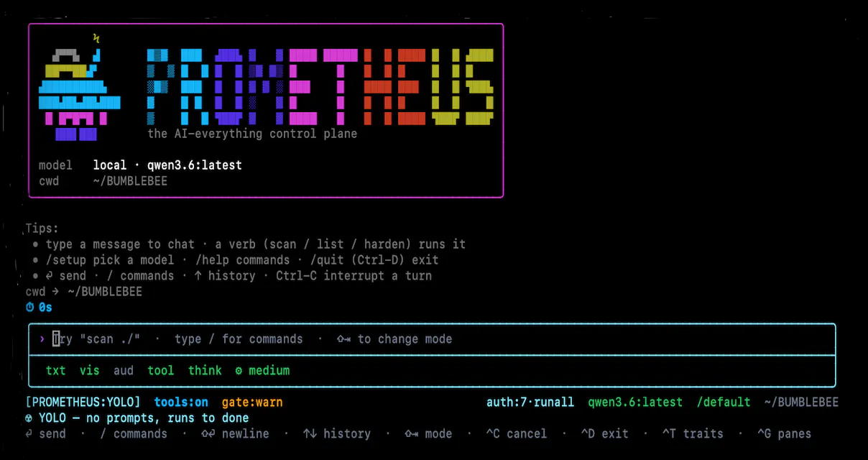Image resolution: width=868 pixels, height=460 pixels.
Task: Click the yellow lightning spark above the mascot
Action: click(96, 38)
